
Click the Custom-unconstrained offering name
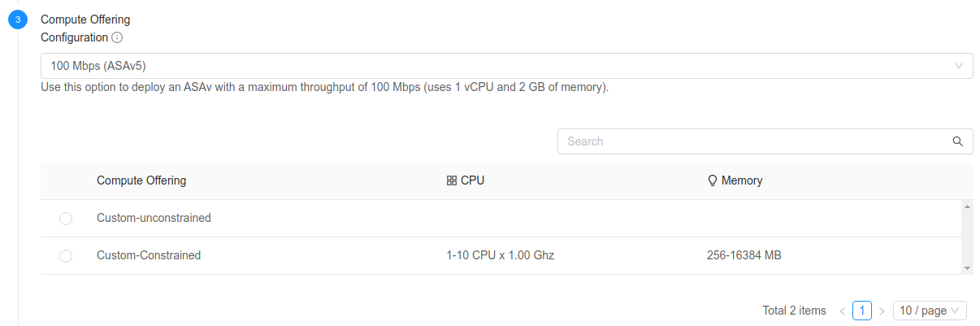pos(154,218)
